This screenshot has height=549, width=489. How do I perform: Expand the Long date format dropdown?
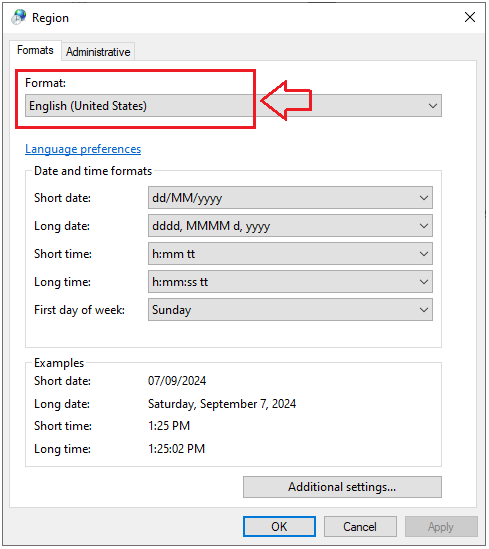(290, 226)
